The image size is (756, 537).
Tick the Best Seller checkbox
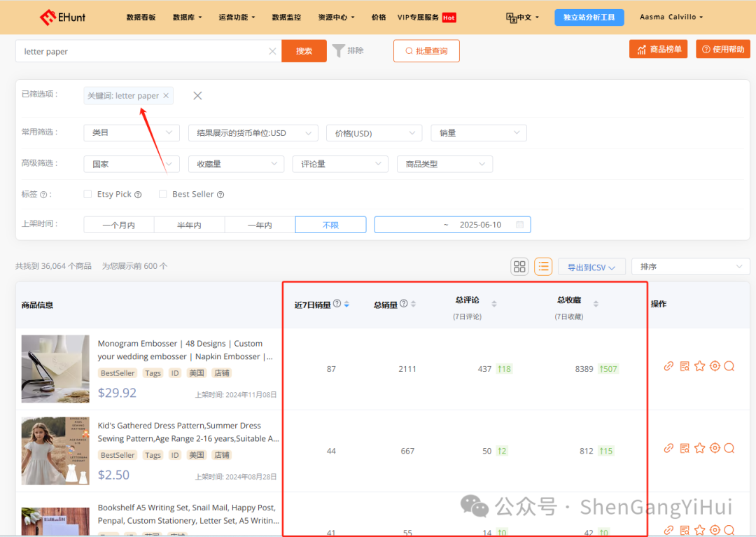(x=163, y=194)
